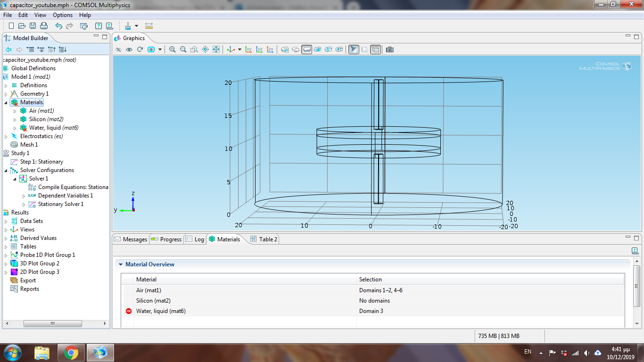Expand the Geometry 1 tree node

[x=6, y=94]
